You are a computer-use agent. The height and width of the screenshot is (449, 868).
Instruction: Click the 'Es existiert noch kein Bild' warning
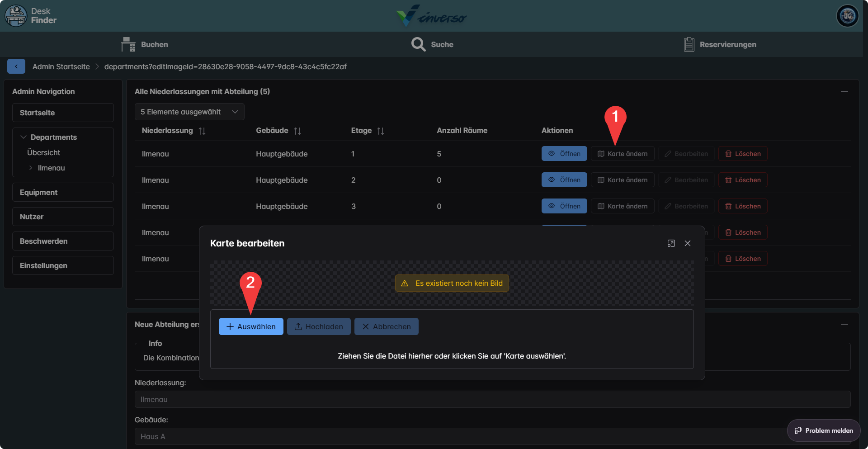click(x=452, y=283)
